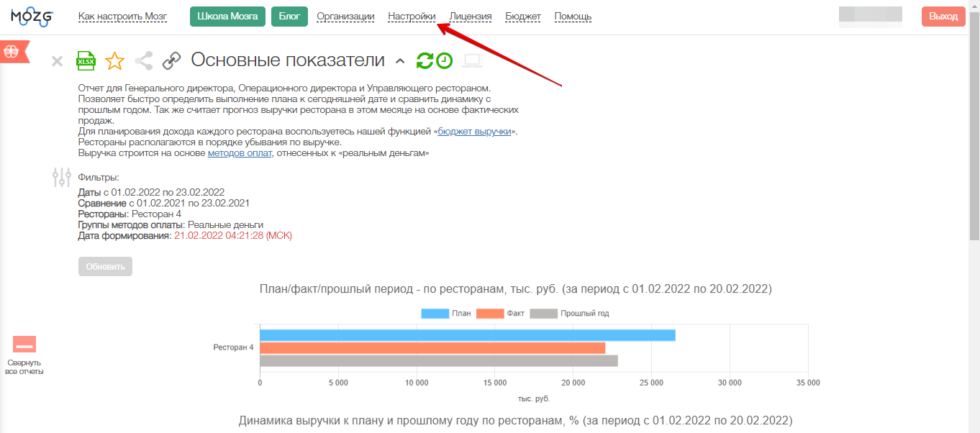Click the Сравнение filter line
This screenshot has width=980, height=433.
(164, 203)
